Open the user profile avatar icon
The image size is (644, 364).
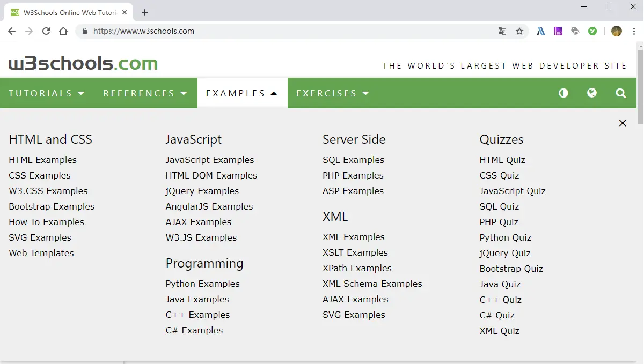click(x=617, y=31)
